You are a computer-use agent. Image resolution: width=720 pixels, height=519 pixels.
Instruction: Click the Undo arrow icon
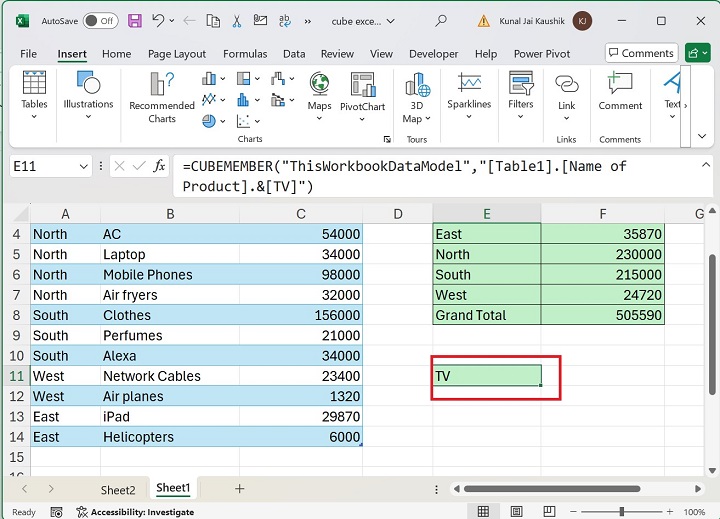pyautogui.click(x=158, y=20)
